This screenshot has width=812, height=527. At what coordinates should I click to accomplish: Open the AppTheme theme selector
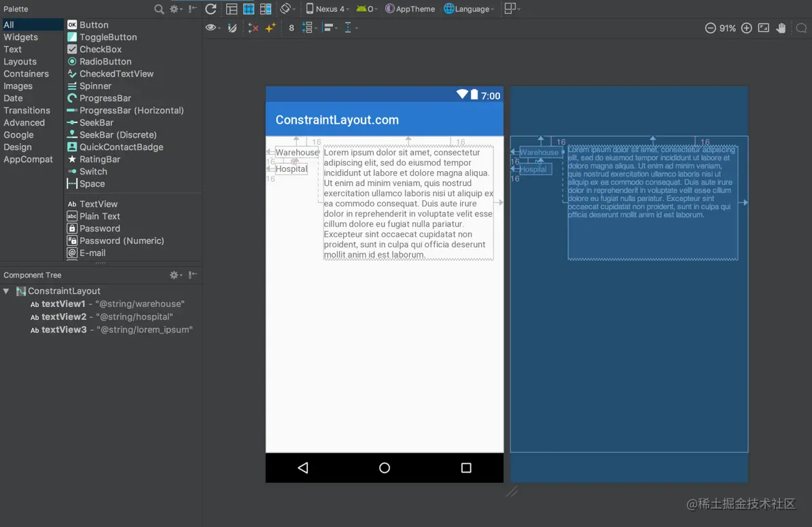click(x=410, y=9)
